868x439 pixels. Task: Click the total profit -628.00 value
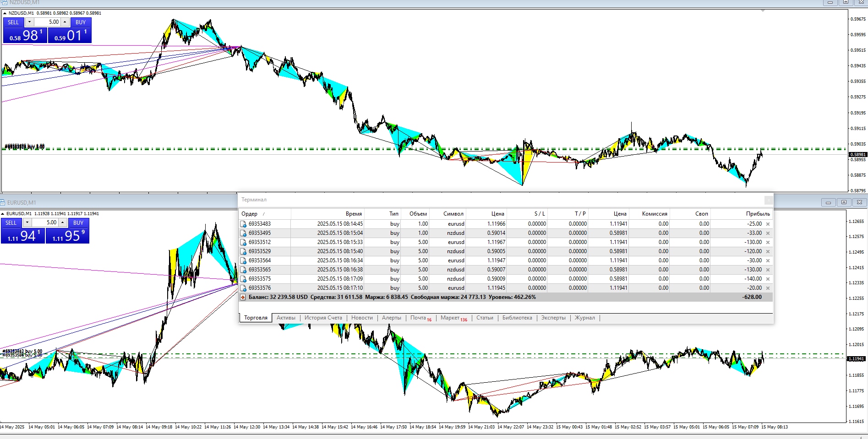(752, 297)
